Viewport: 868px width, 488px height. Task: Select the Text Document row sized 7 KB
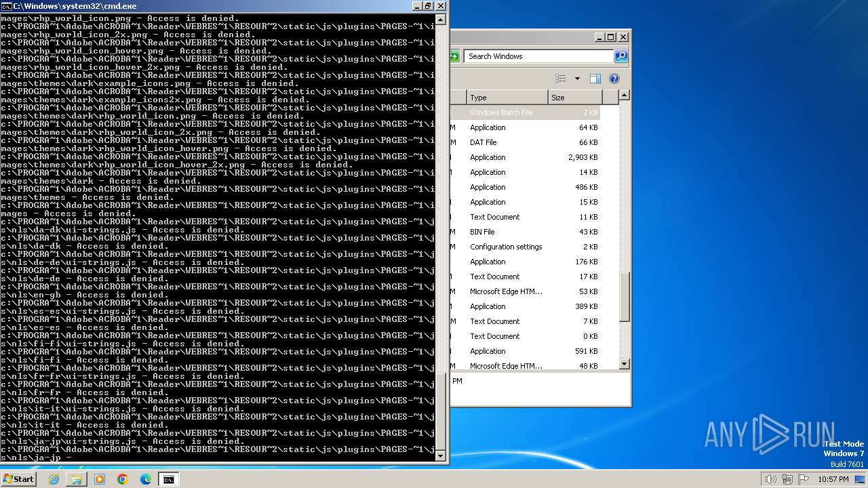point(525,321)
